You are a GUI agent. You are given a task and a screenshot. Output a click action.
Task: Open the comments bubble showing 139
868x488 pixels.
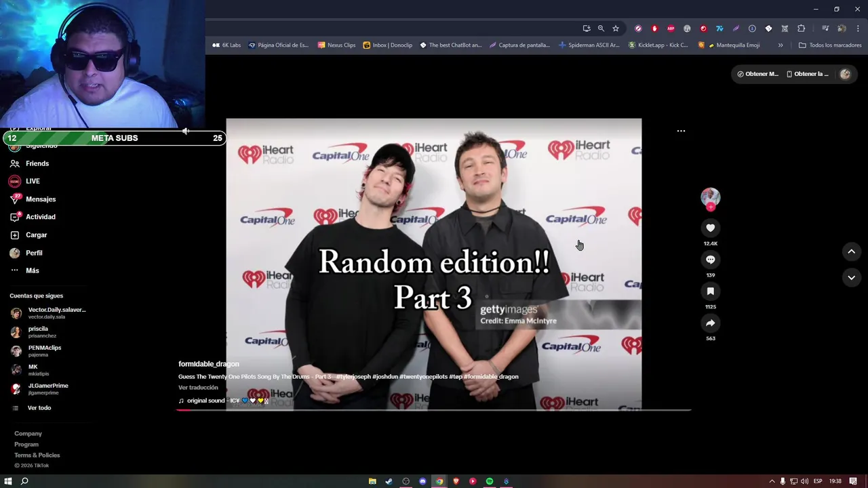[x=710, y=260]
